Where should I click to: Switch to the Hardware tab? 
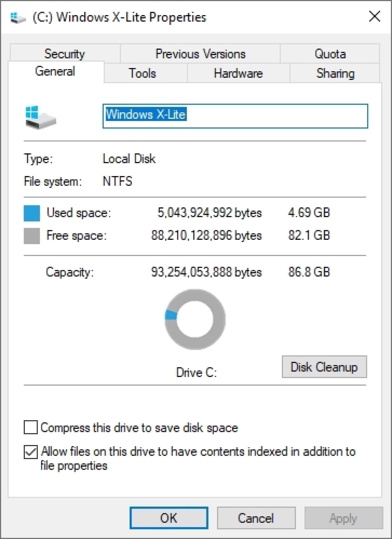click(238, 73)
